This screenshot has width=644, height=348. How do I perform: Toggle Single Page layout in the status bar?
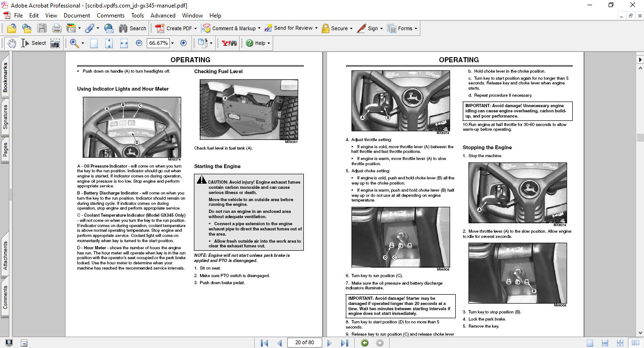590,343
